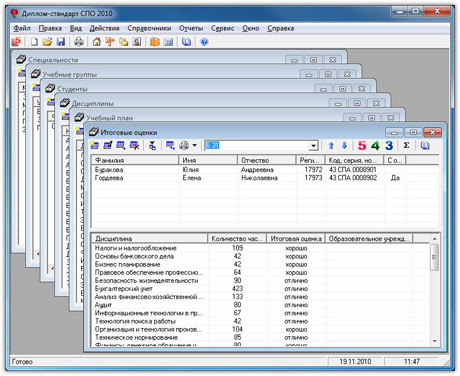The image size is (460, 376).
Task: Click the table grid icon in main toolbar
Action: 168,42
